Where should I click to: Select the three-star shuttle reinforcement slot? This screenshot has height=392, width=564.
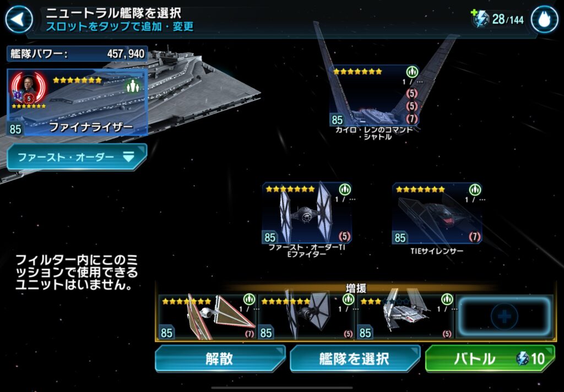coord(405,317)
